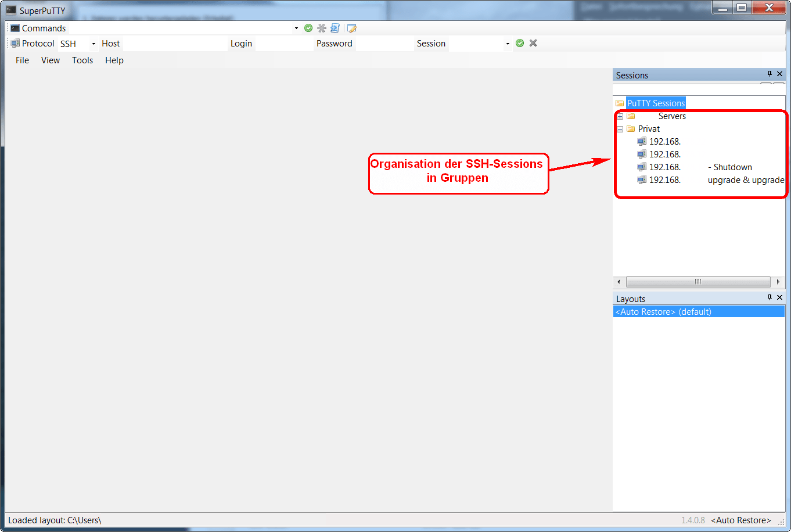The image size is (791, 532).
Task: Open the File menu
Action: tap(22, 60)
